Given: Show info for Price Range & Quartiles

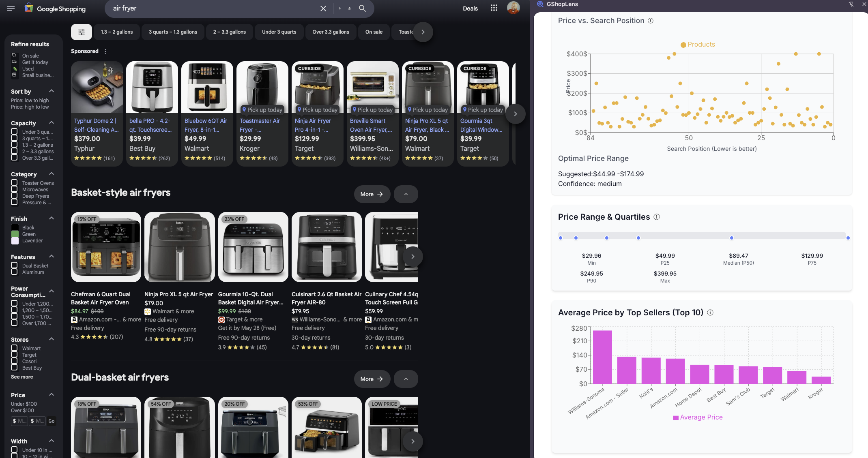Looking at the screenshot, I should point(657,217).
